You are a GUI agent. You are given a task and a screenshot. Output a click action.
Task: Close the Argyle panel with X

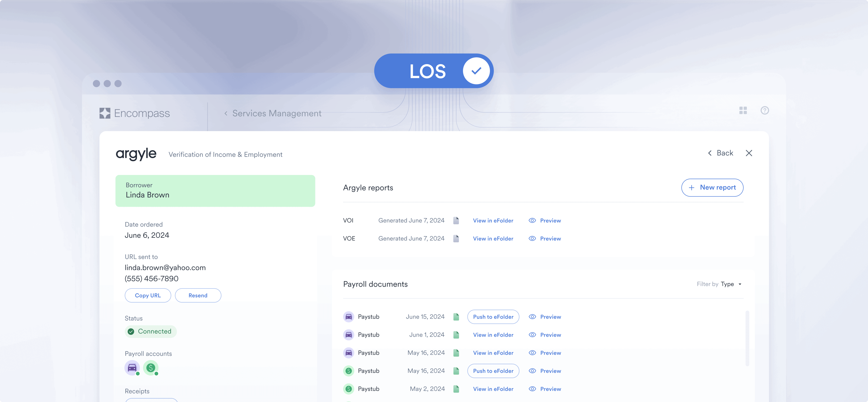pyautogui.click(x=749, y=153)
